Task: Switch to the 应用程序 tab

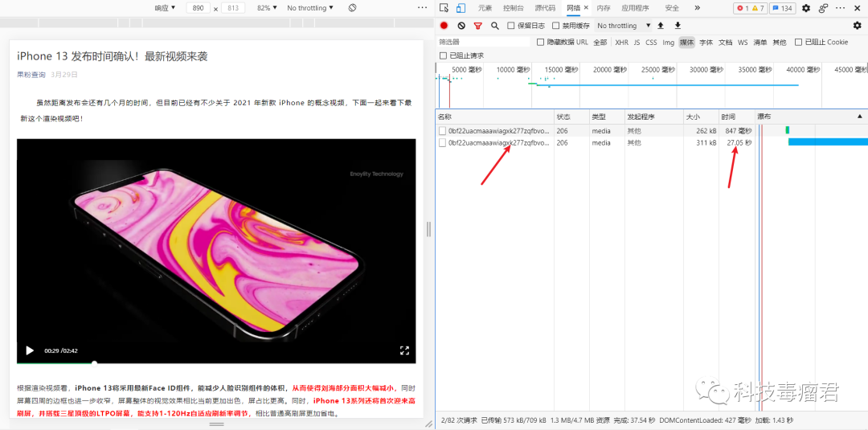Action: coord(635,8)
